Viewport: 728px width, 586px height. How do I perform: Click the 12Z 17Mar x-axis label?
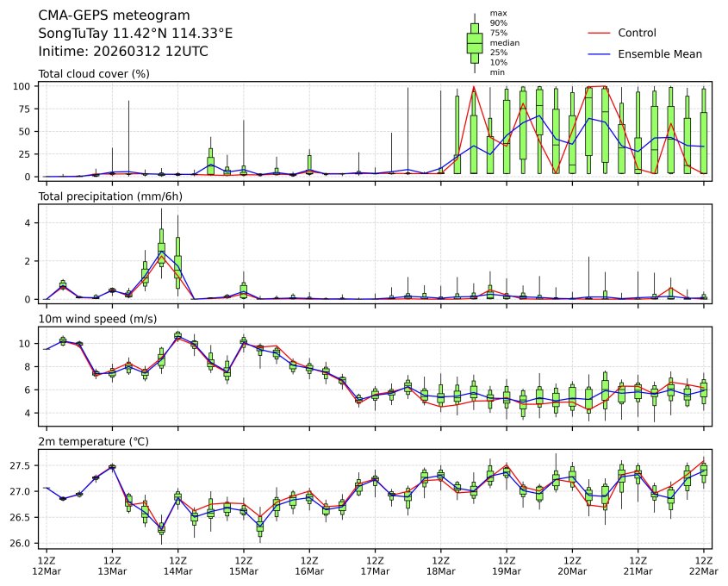click(376, 565)
